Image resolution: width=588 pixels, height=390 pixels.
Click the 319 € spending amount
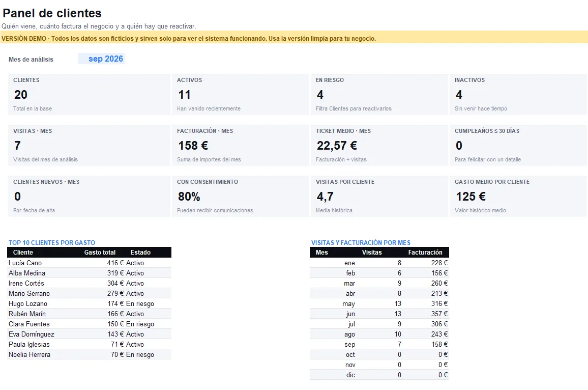pyautogui.click(x=115, y=273)
